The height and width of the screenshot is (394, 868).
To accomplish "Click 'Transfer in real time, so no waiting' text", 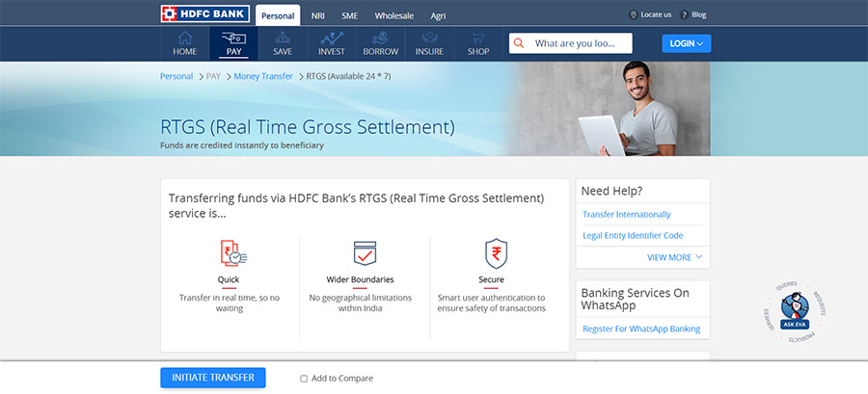I will [x=230, y=302].
